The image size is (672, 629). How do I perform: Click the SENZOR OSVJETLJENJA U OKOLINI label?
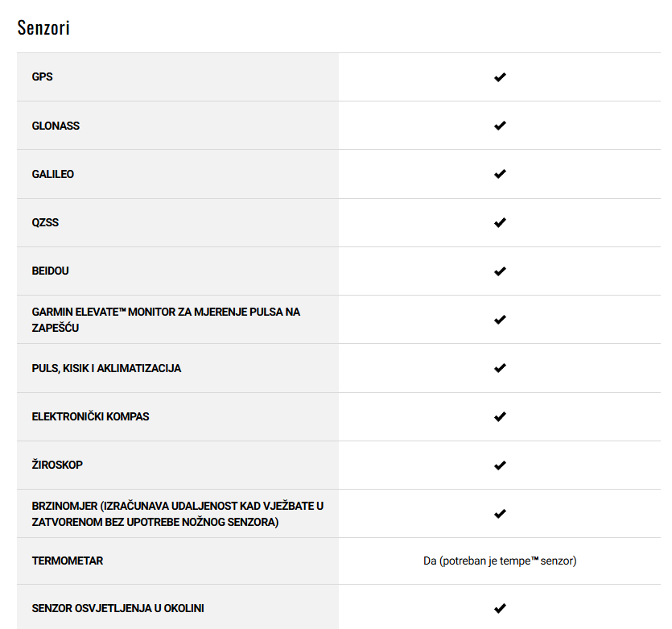click(x=117, y=608)
